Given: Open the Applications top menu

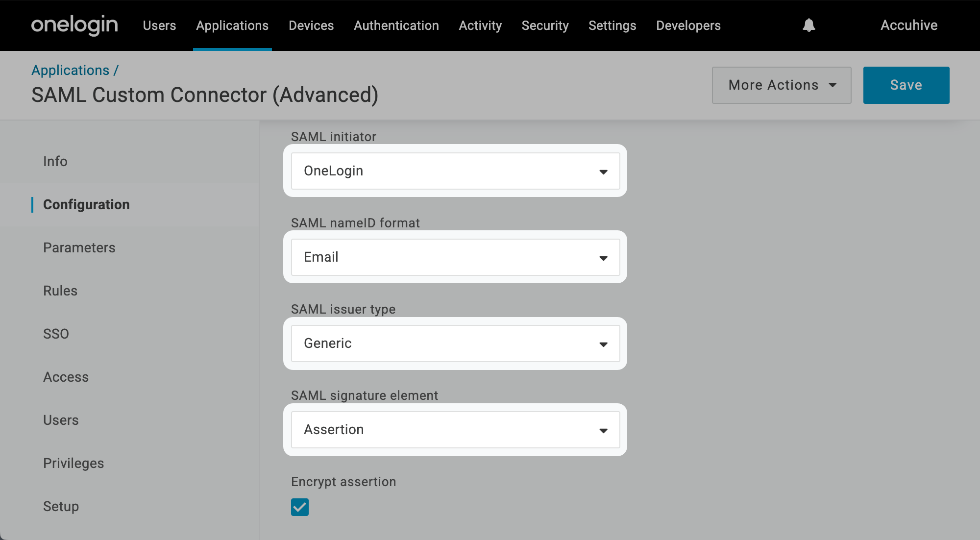Looking at the screenshot, I should click(232, 25).
